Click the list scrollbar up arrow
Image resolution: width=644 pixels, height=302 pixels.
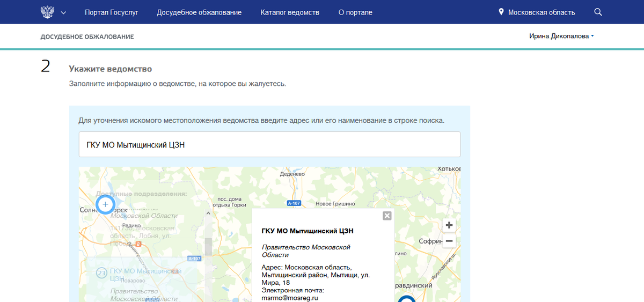click(x=208, y=213)
